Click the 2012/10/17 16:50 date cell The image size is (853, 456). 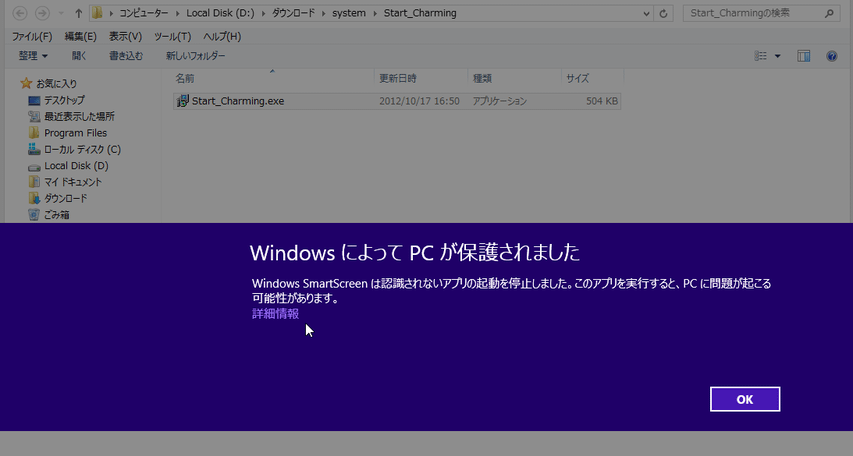click(x=419, y=101)
